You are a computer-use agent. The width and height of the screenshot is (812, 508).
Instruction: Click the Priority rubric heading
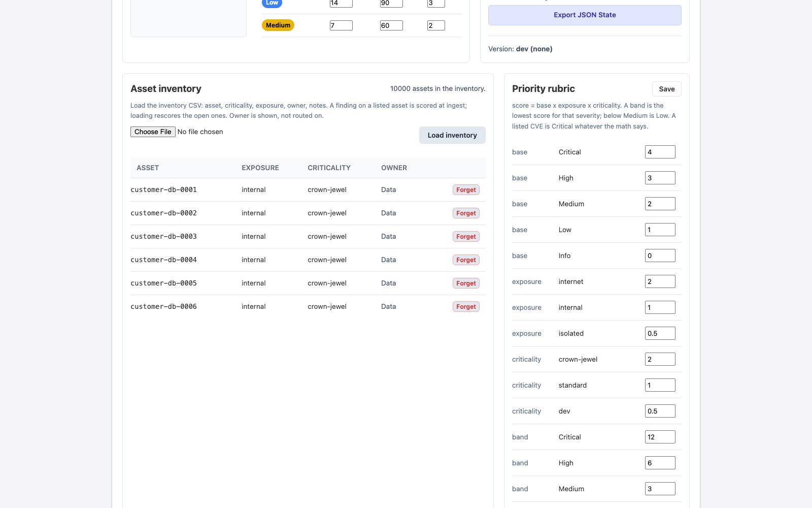(x=544, y=89)
